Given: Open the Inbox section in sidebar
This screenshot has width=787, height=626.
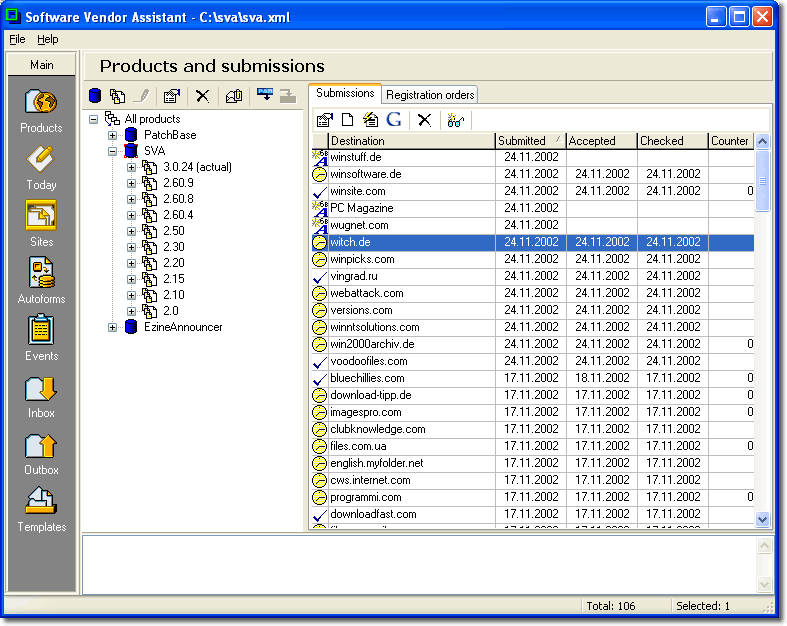Looking at the screenshot, I should click(x=41, y=397).
